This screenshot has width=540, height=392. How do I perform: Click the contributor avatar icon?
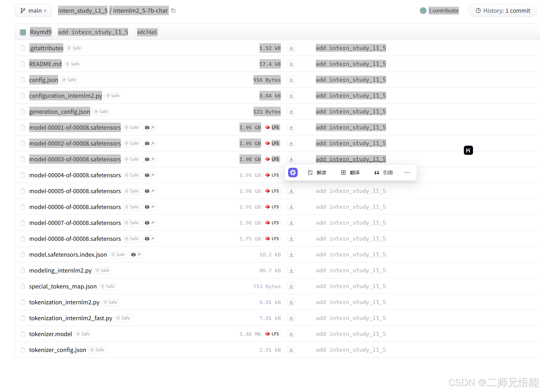pyautogui.click(x=423, y=10)
